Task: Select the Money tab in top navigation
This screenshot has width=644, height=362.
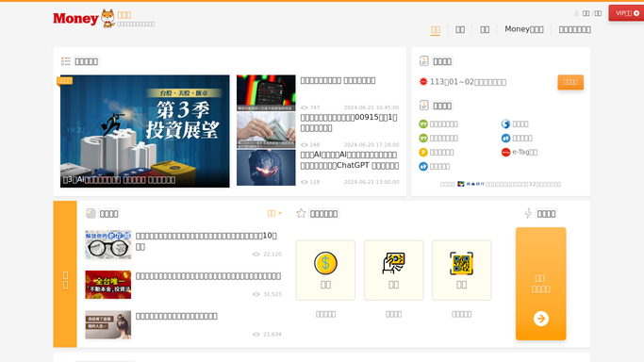Action: click(x=524, y=29)
